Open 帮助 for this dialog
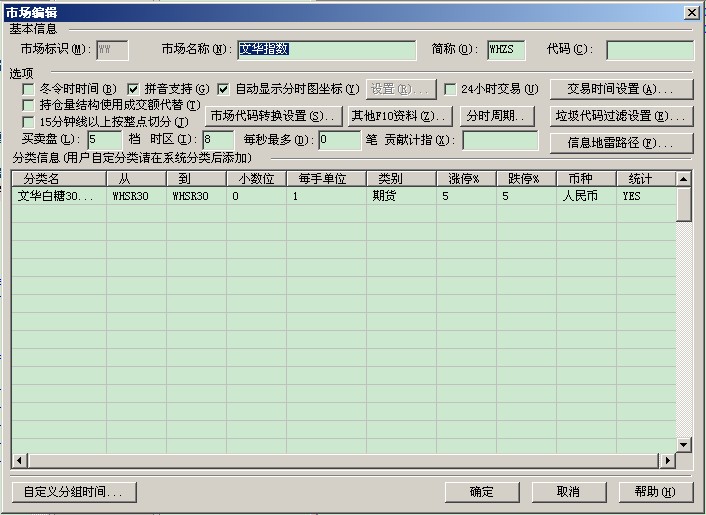 pyautogui.click(x=655, y=492)
